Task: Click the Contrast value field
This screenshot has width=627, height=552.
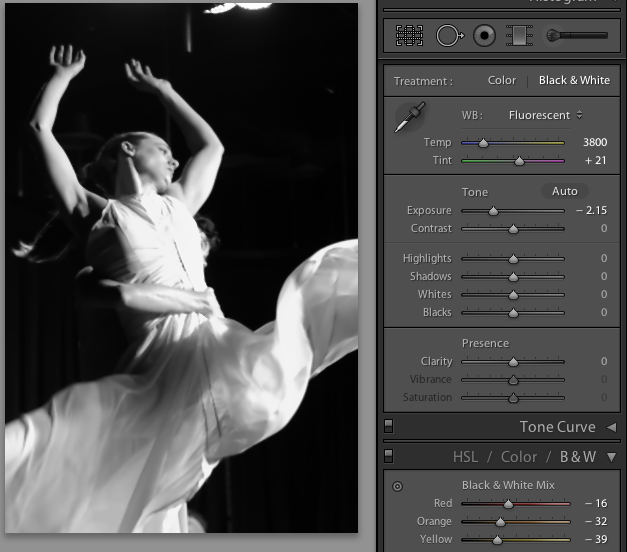Action: coord(604,228)
